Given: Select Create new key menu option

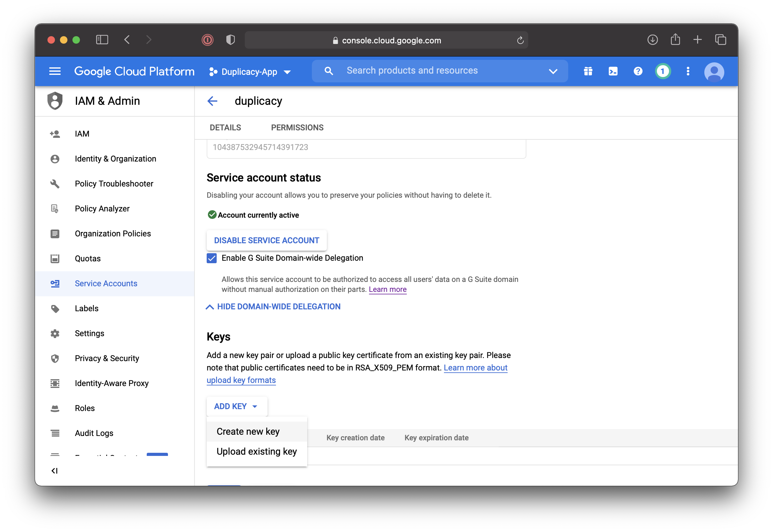Looking at the screenshot, I should (248, 432).
